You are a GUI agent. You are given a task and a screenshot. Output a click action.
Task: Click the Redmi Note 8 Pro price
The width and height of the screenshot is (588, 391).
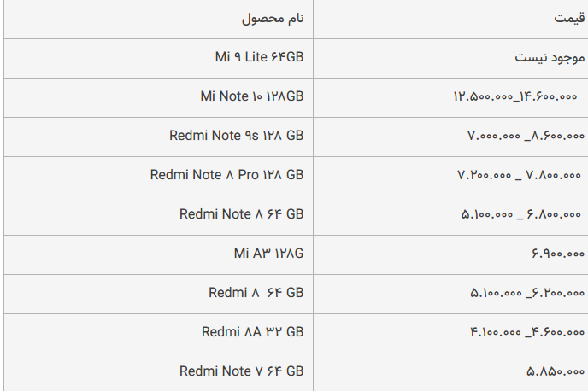(519, 175)
